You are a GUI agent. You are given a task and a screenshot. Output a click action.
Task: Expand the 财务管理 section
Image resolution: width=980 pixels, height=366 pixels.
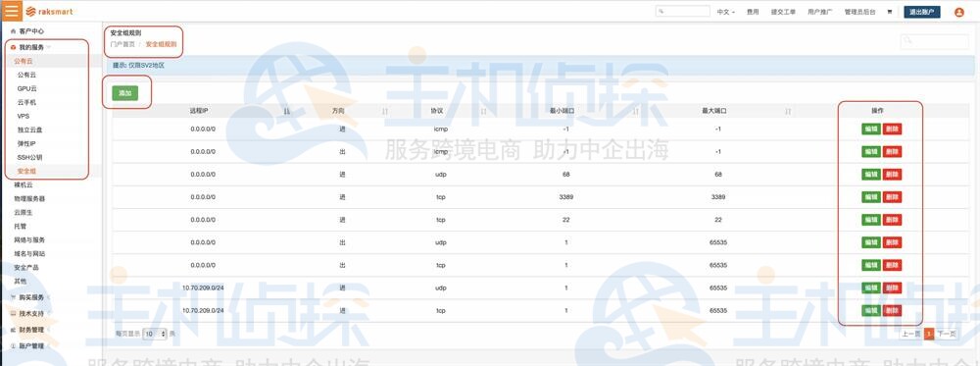49,329
